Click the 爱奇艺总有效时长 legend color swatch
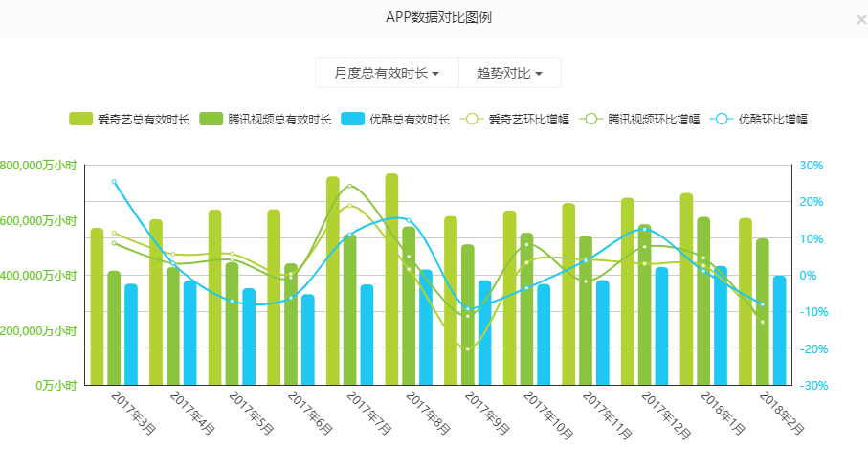This screenshot has height=449, width=868. tap(80, 120)
